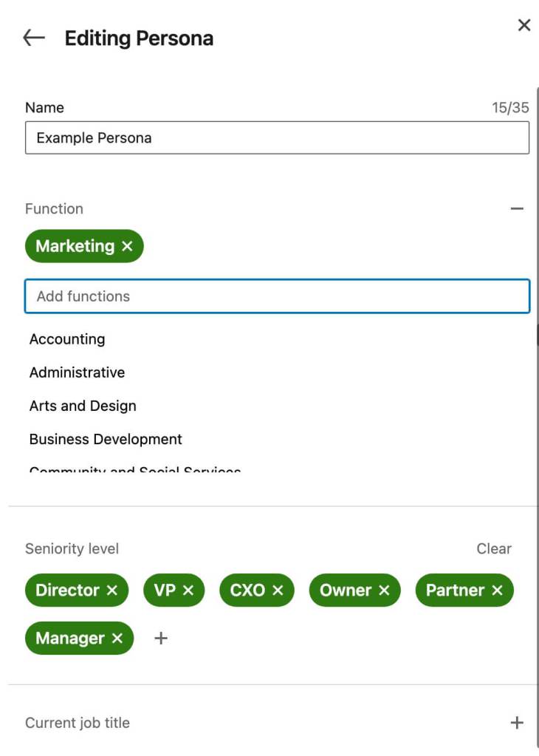Select Accounting from the function list
The image size is (539, 756).
coord(67,339)
